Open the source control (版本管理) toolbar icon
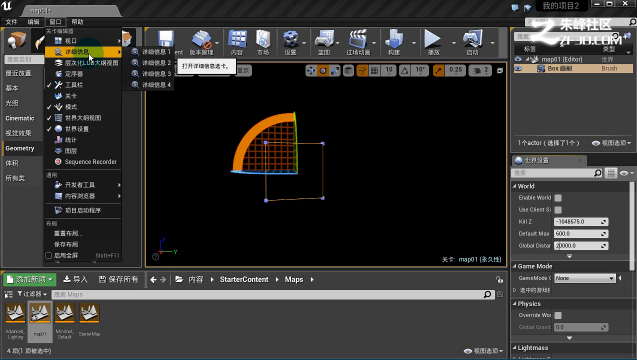637x360 pixels. [202, 40]
